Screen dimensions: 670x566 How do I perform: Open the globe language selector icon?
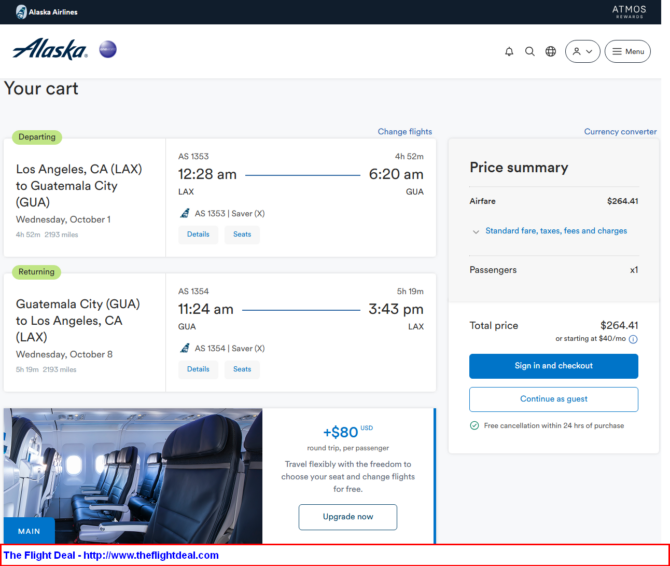(551, 52)
